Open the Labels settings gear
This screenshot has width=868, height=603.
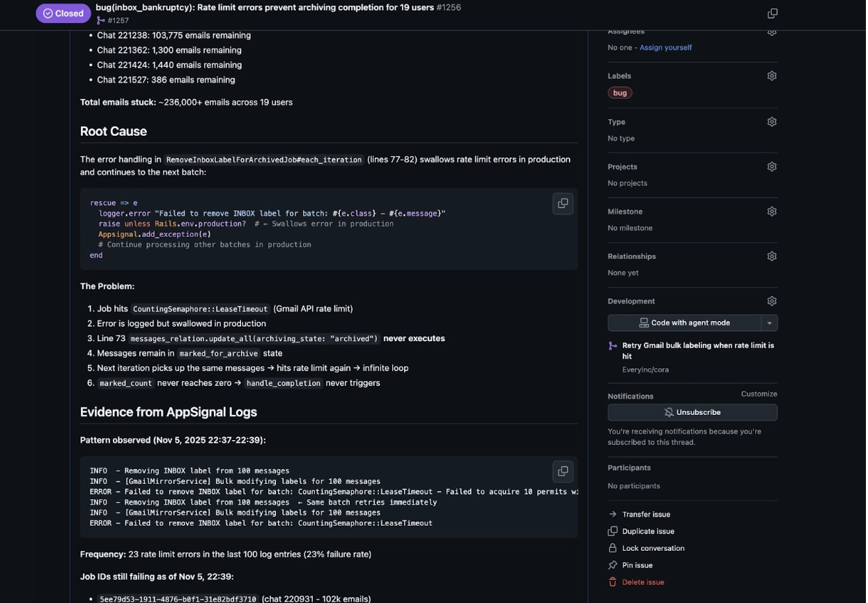(772, 76)
